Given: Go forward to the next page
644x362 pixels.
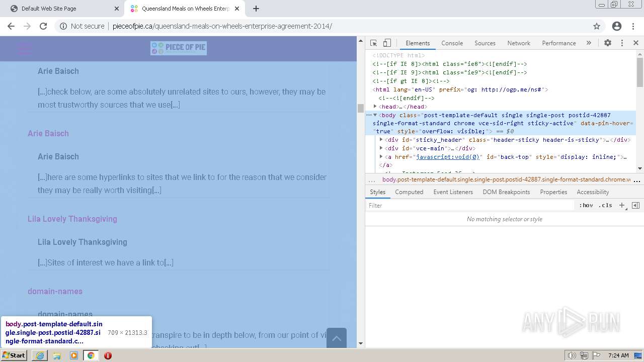Looking at the screenshot, I should [x=27, y=26].
